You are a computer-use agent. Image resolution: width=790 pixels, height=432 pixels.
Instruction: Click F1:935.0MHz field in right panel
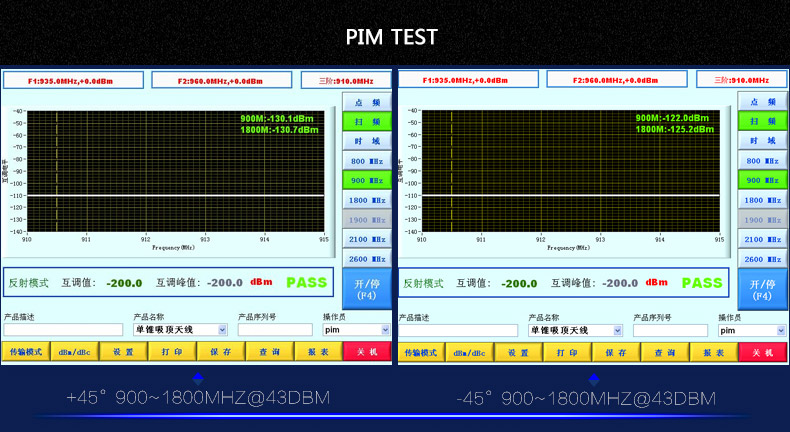[x=469, y=80]
